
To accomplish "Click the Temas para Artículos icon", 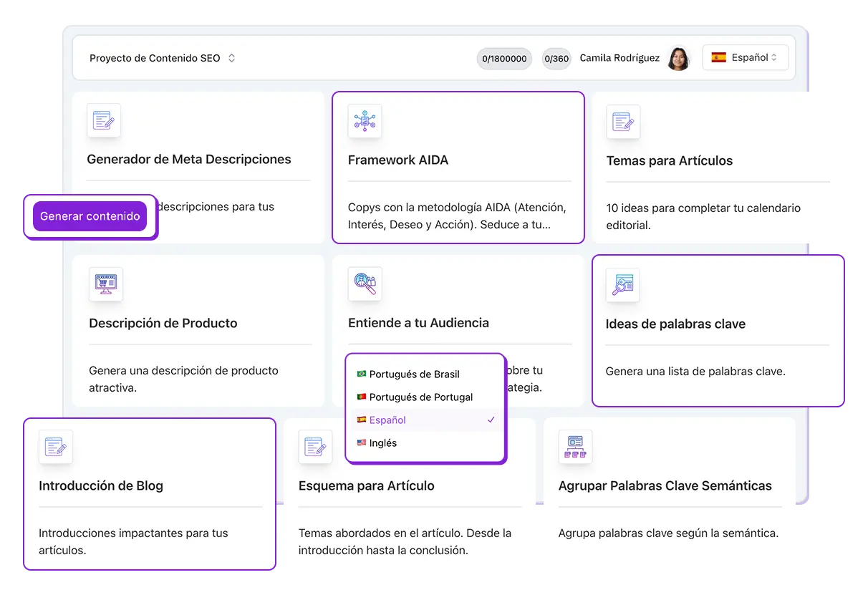I will click(623, 122).
